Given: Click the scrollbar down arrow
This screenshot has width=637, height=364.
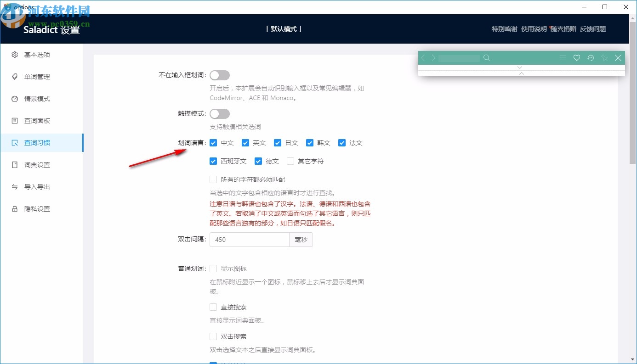Looking at the screenshot, I should click(633, 359).
